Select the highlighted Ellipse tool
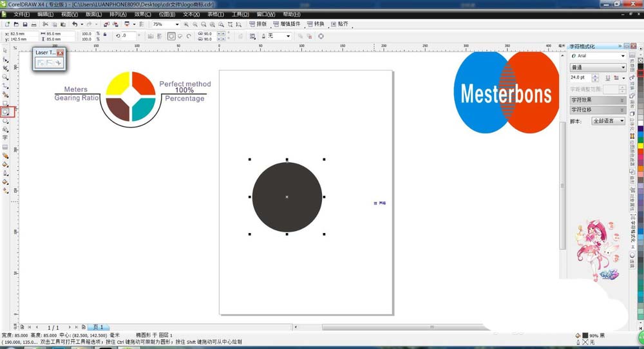The height and width of the screenshot is (349, 644). pos(6,111)
